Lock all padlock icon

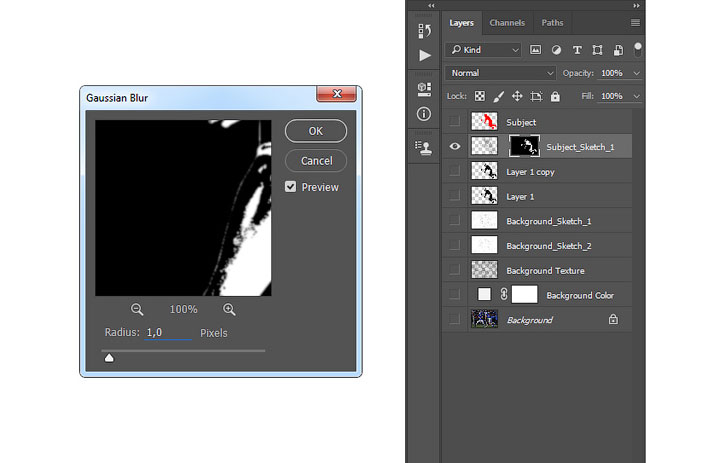pyautogui.click(x=555, y=96)
